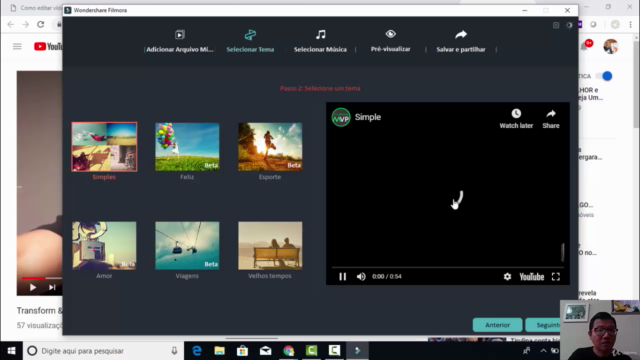
Task: Click the eye preview icon
Action: tap(391, 34)
